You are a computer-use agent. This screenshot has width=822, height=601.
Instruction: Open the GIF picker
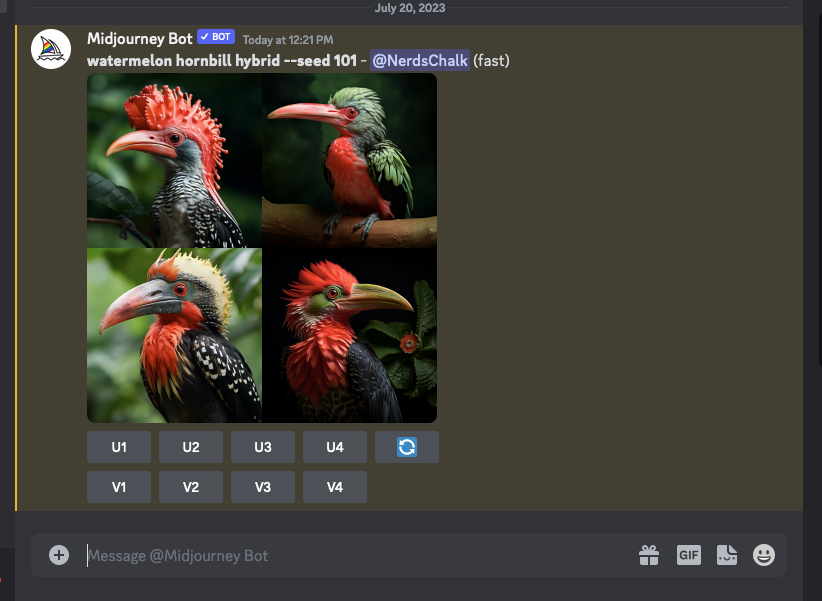coord(688,555)
